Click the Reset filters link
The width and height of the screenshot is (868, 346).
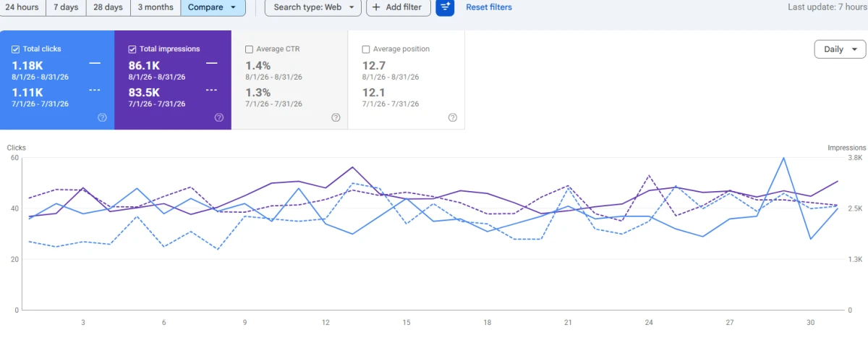489,7
